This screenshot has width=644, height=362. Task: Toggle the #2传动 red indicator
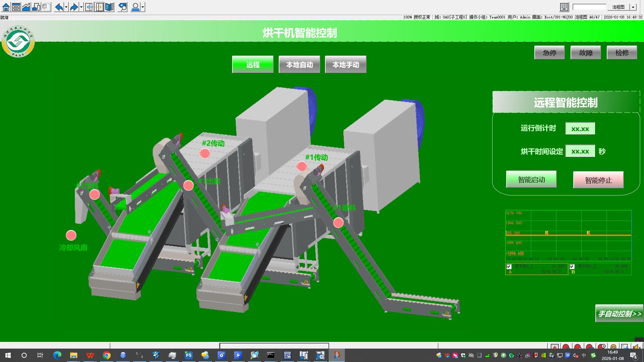click(205, 154)
